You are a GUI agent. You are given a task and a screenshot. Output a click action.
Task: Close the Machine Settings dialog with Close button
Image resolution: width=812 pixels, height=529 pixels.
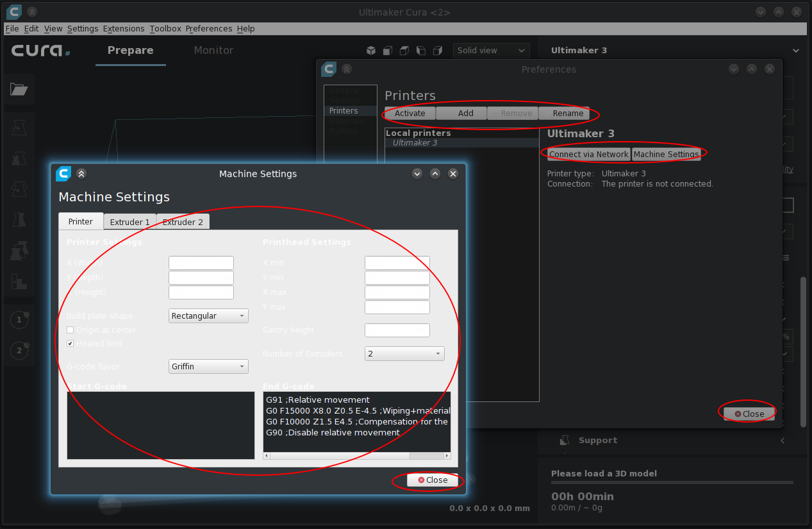[x=433, y=480]
